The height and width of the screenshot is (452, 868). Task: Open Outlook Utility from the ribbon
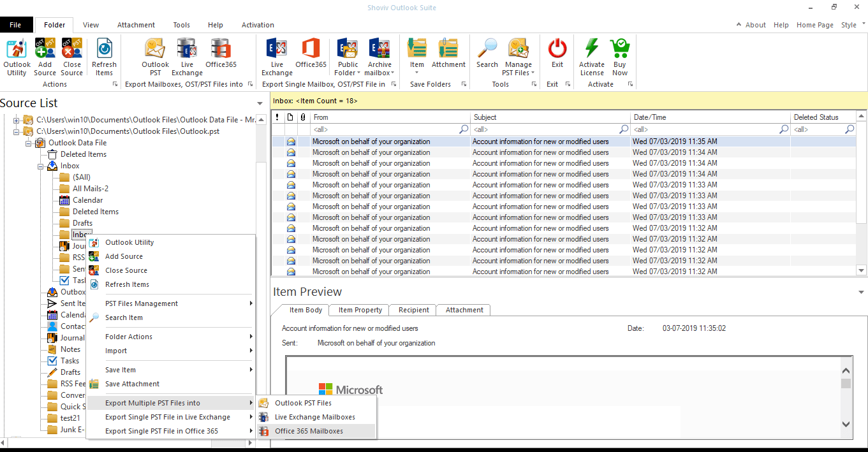tap(17, 57)
